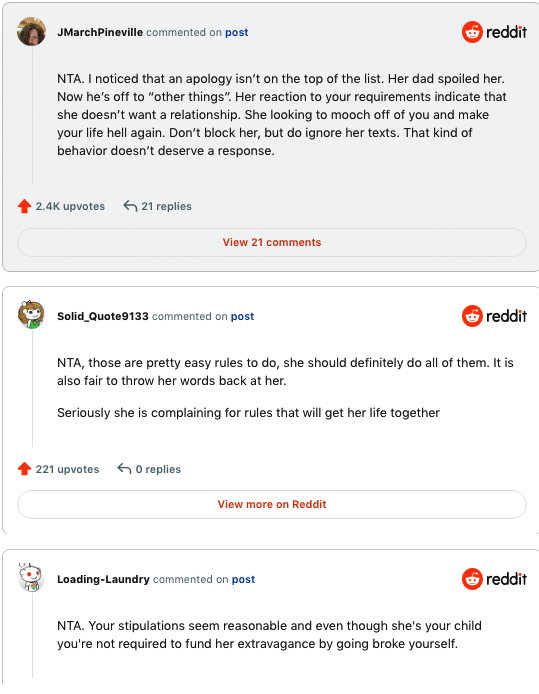Click the Loading-Laundry username

click(104, 579)
